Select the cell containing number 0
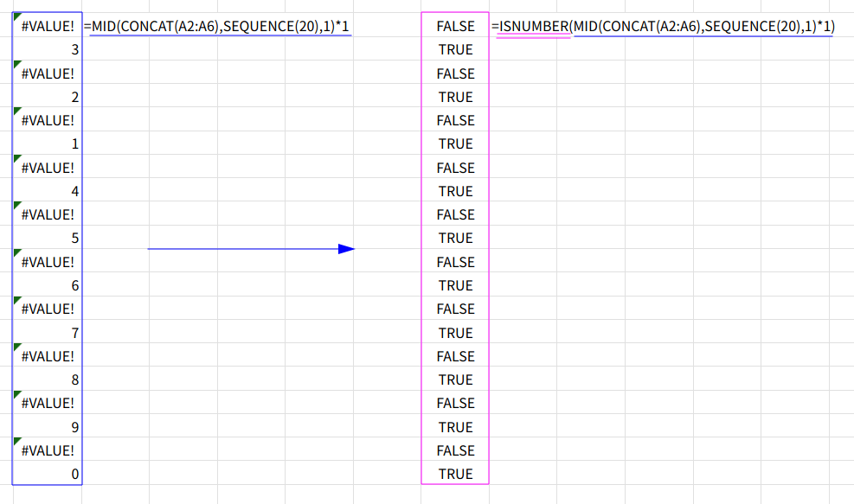The width and height of the screenshot is (854, 504). tap(48, 474)
